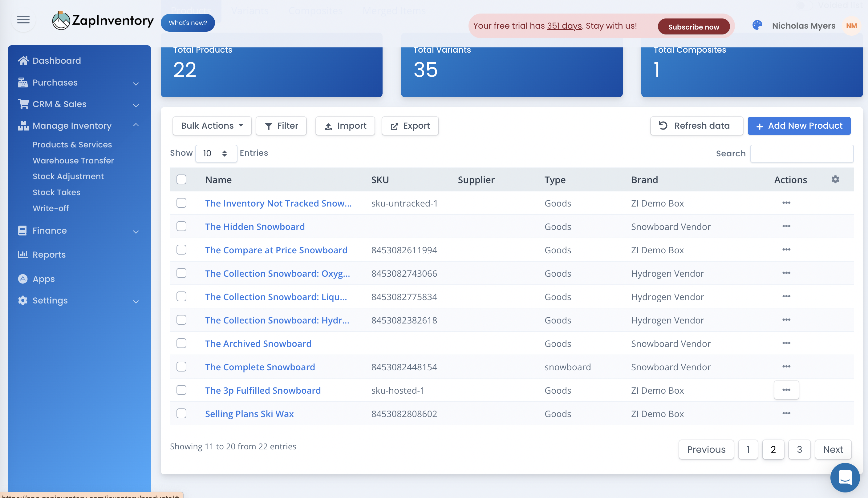
Task: Switch to the Variants tab
Action: tap(249, 10)
